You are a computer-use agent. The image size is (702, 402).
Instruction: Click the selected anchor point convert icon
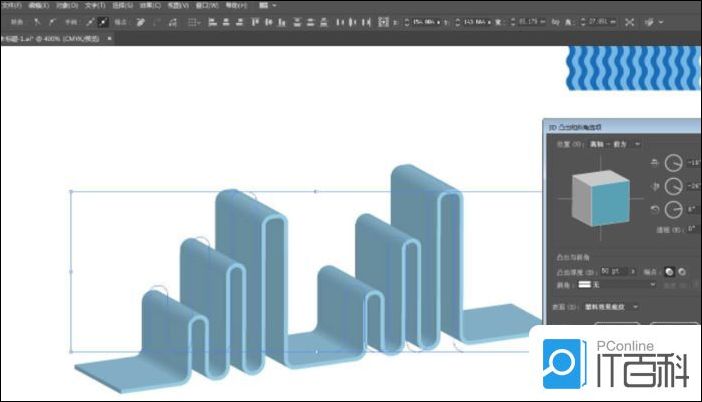pos(102,21)
